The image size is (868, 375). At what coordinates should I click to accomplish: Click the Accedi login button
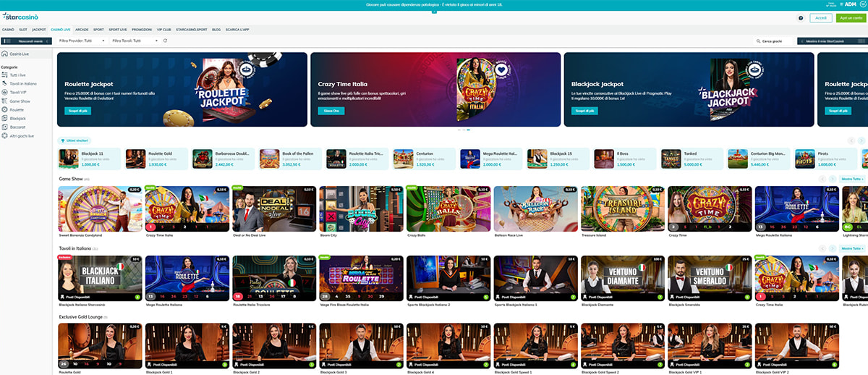tap(820, 18)
